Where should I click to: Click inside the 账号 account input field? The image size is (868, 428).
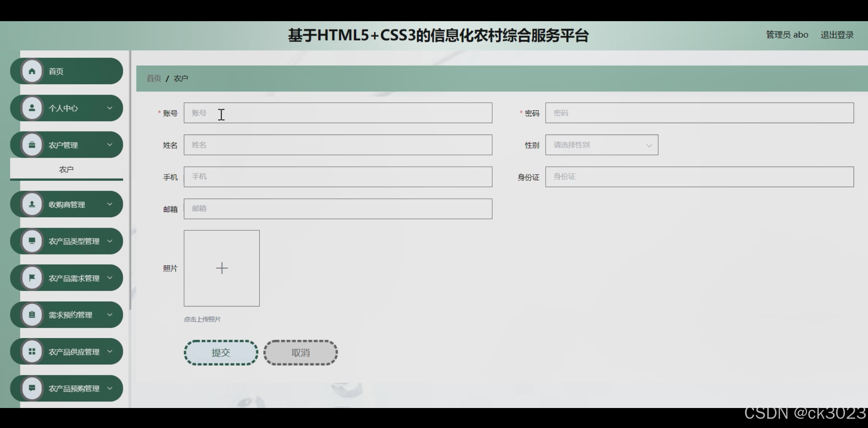pos(337,113)
